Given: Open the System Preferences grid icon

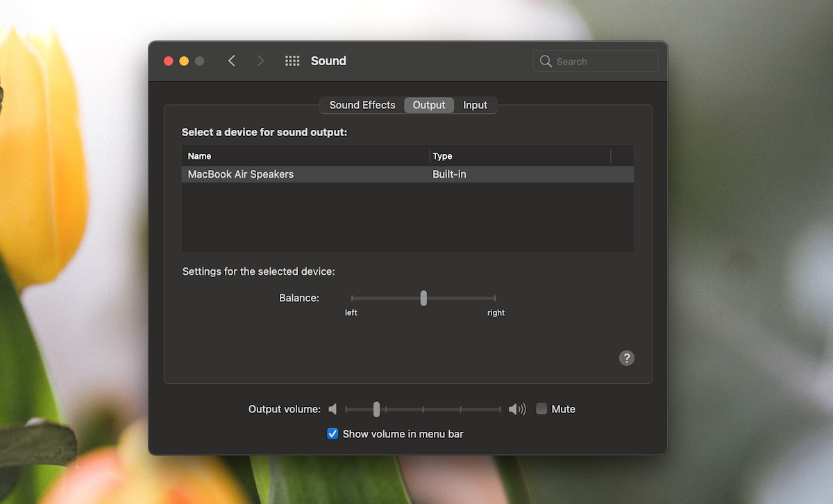Looking at the screenshot, I should (292, 60).
